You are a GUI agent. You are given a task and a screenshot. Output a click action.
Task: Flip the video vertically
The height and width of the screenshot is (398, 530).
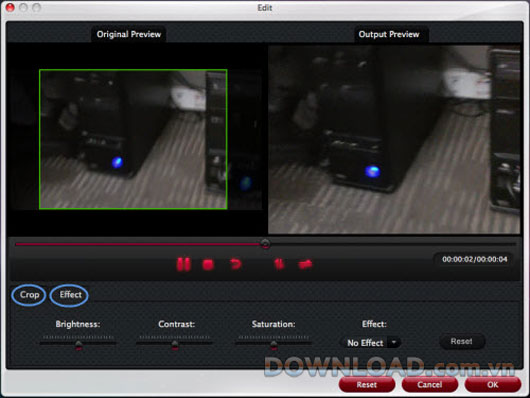[279, 264]
